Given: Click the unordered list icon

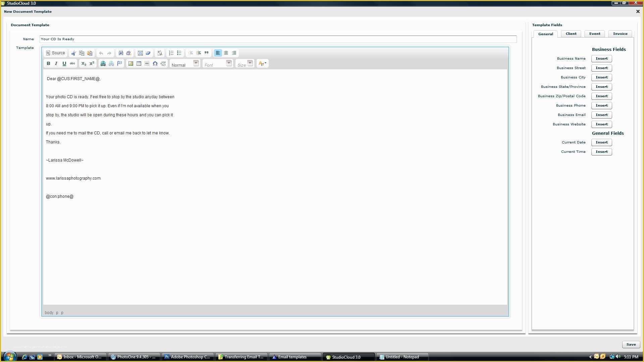Looking at the screenshot, I should tap(179, 53).
